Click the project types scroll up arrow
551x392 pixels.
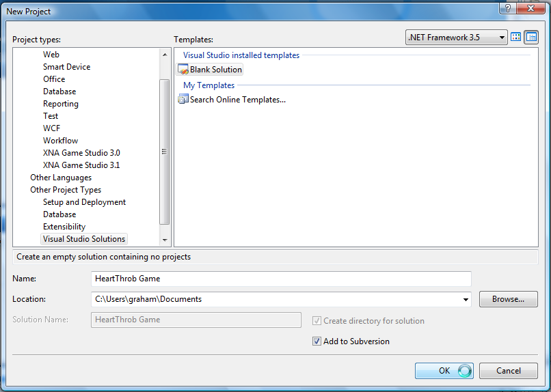pyautogui.click(x=165, y=55)
